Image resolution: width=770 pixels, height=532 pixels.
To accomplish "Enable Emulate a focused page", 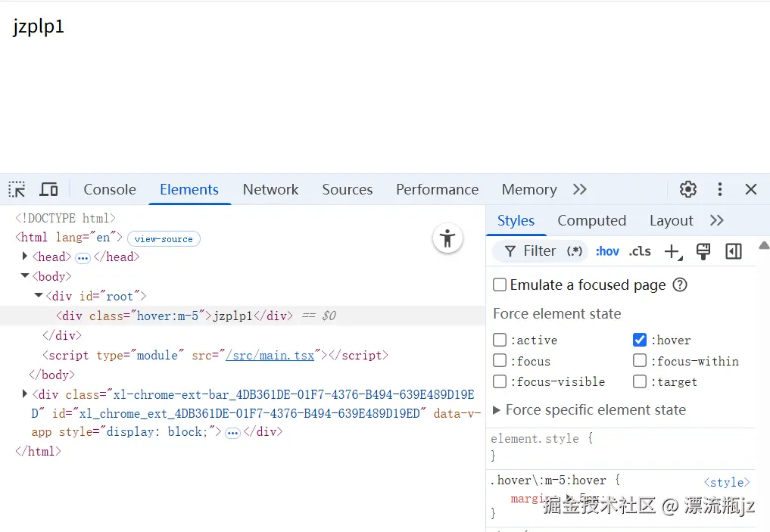I will [x=500, y=285].
